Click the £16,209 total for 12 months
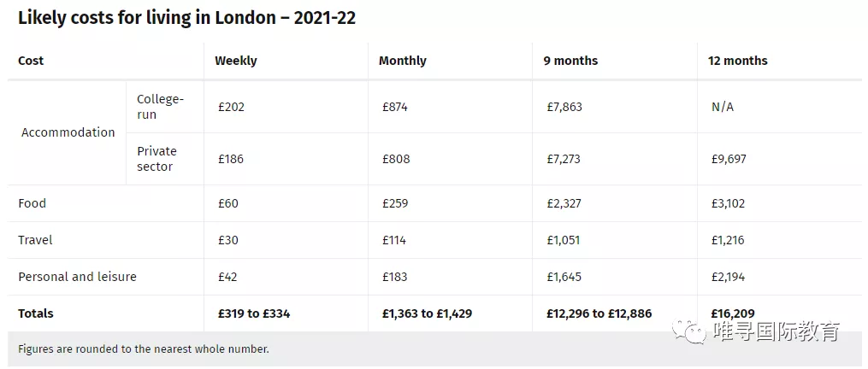 733,313
